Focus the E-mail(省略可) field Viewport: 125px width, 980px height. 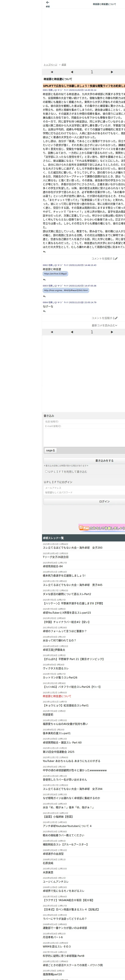(84, 426)
